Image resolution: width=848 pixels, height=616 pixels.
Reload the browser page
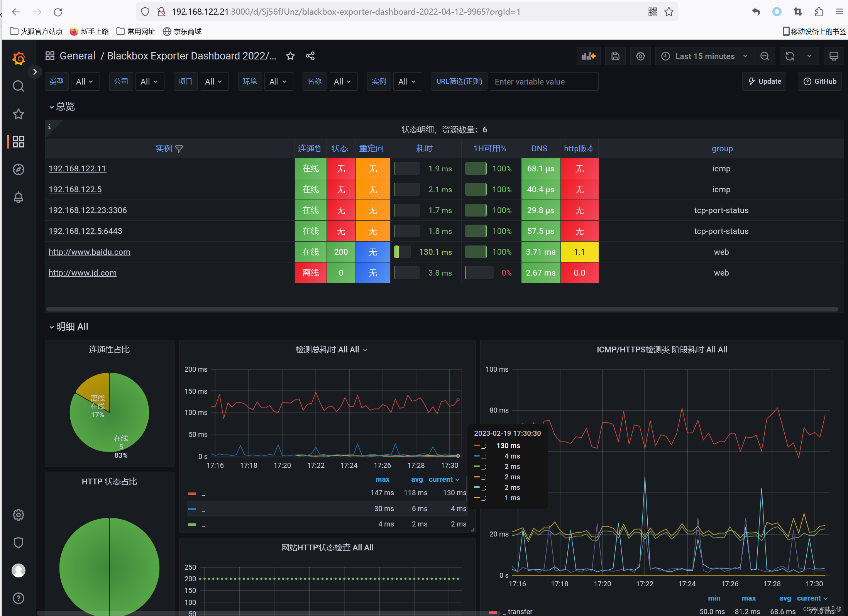pyautogui.click(x=58, y=12)
